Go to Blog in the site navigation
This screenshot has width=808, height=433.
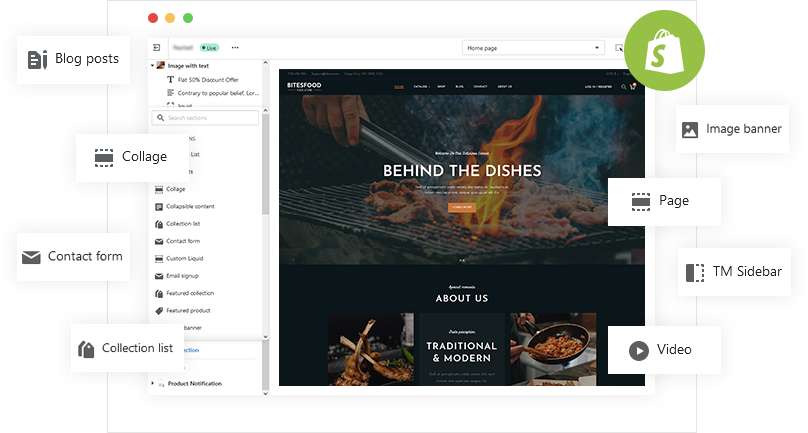click(459, 87)
